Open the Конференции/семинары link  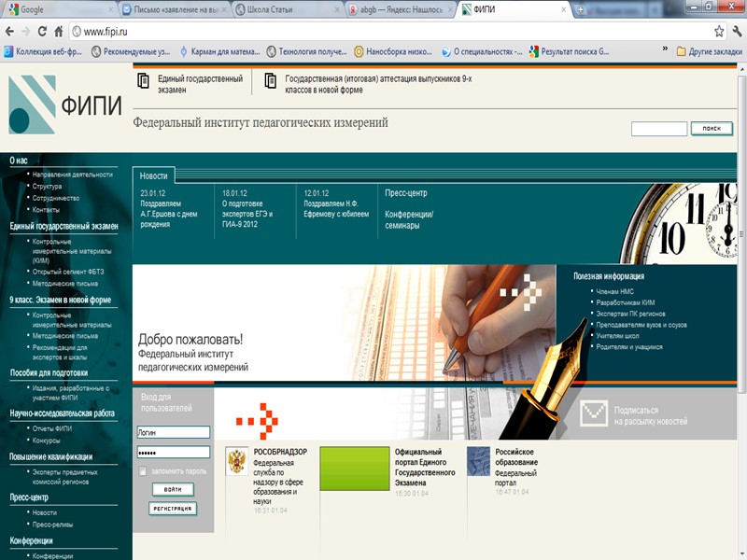point(409,219)
